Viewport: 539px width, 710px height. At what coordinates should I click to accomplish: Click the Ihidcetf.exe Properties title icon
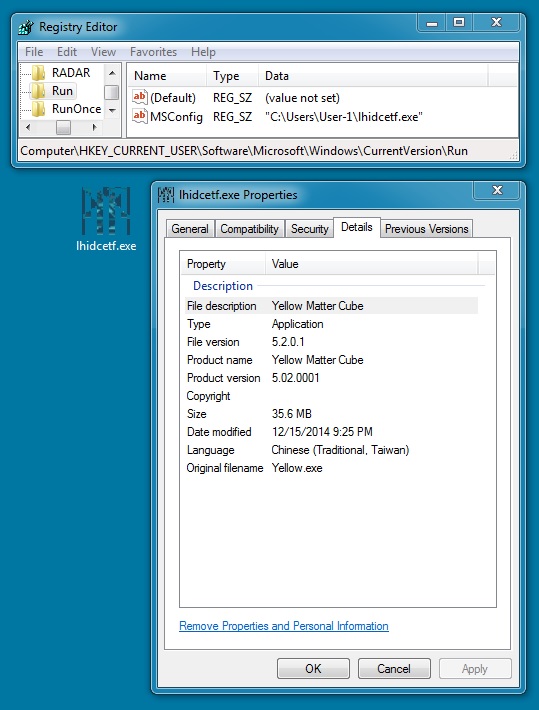[166, 195]
